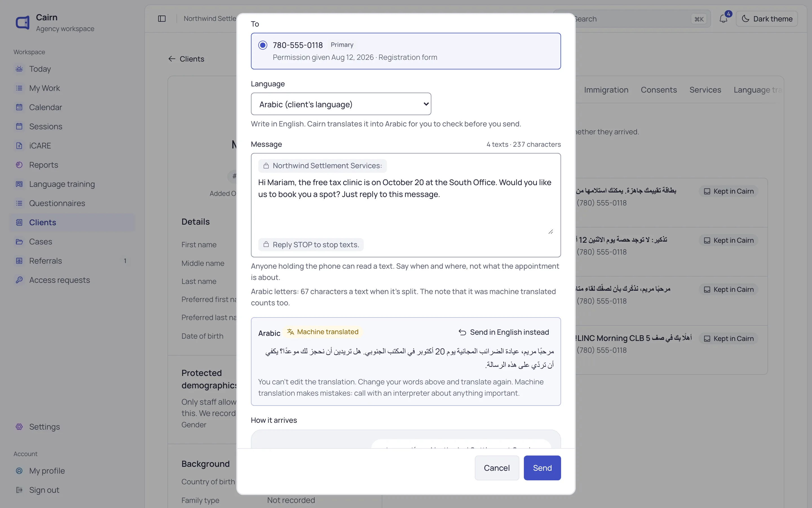The width and height of the screenshot is (812, 508).
Task: Click the Cairn logo icon
Action: click(23, 23)
